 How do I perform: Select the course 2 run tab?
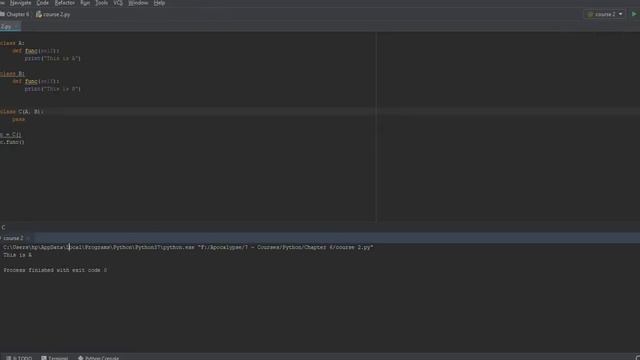[x=16, y=238]
